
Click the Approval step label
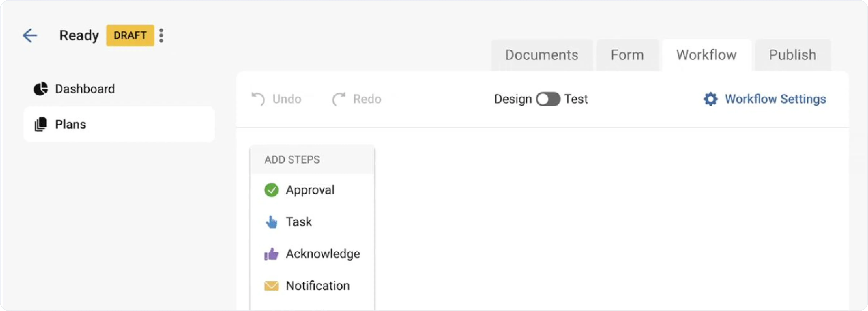pos(310,190)
